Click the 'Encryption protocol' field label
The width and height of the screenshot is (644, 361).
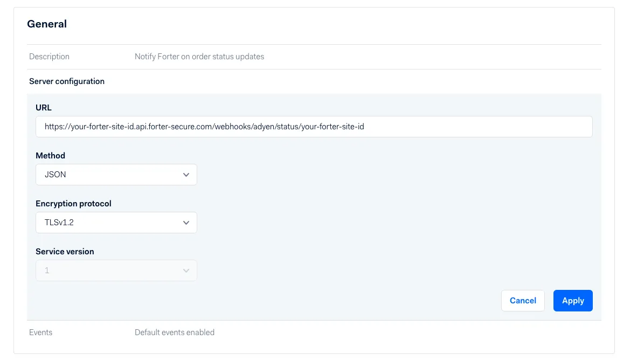pyautogui.click(x=73, y=204)
